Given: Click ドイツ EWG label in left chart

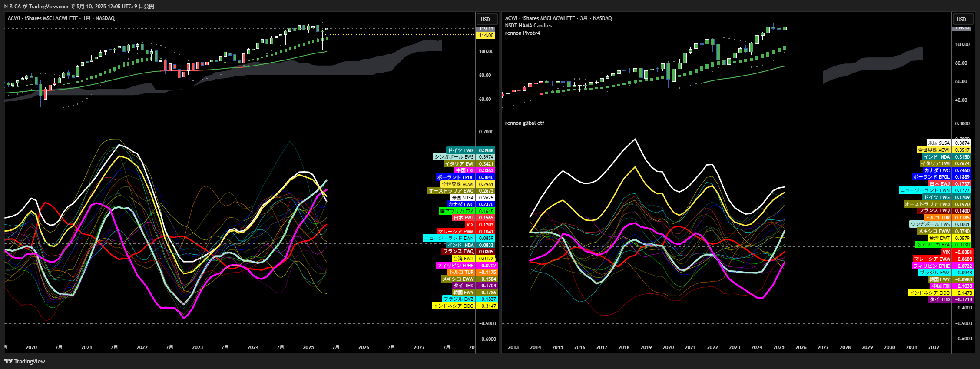Looking at the screenshot, I should coord(461,150).
